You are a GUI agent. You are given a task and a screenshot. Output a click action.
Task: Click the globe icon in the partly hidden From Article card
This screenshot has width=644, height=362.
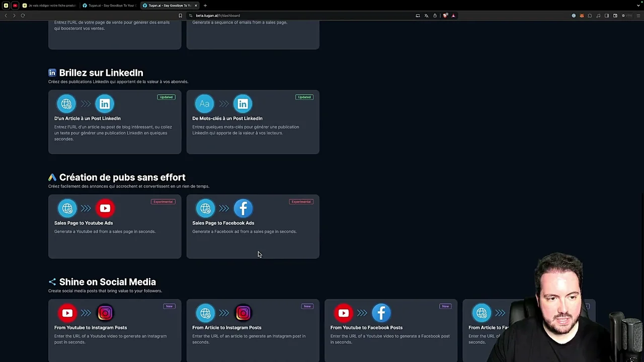tap(481, 313)
